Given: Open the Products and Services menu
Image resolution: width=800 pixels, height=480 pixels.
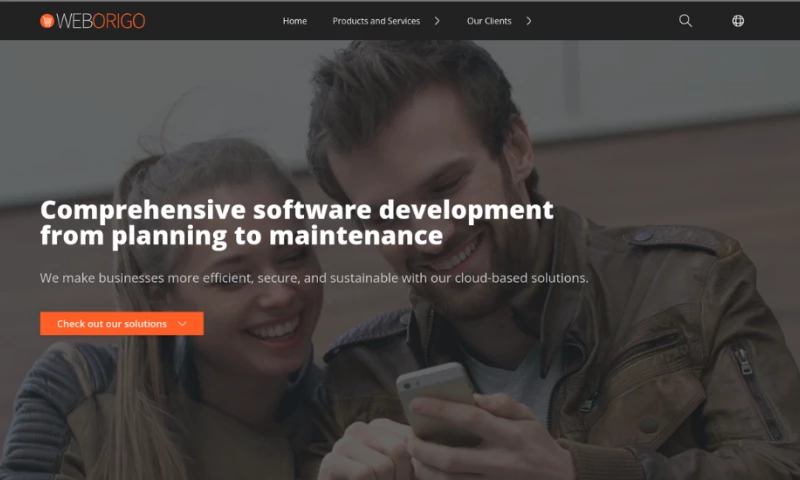Looking at the screenshot, I should point(376,21).
